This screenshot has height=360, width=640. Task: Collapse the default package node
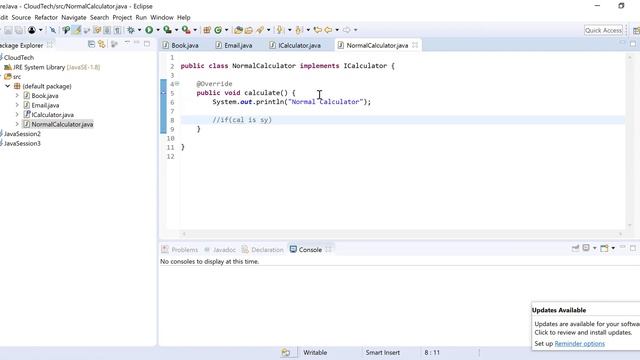click(x=7, y=86)
